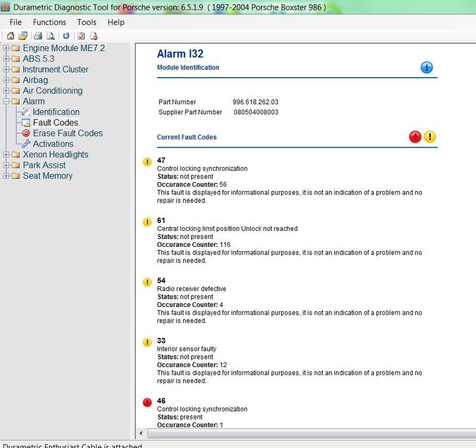Select the Instrument Cluster module label
Image resolution: width=476 pixels, height=448 pixels.
pos(55,70)
